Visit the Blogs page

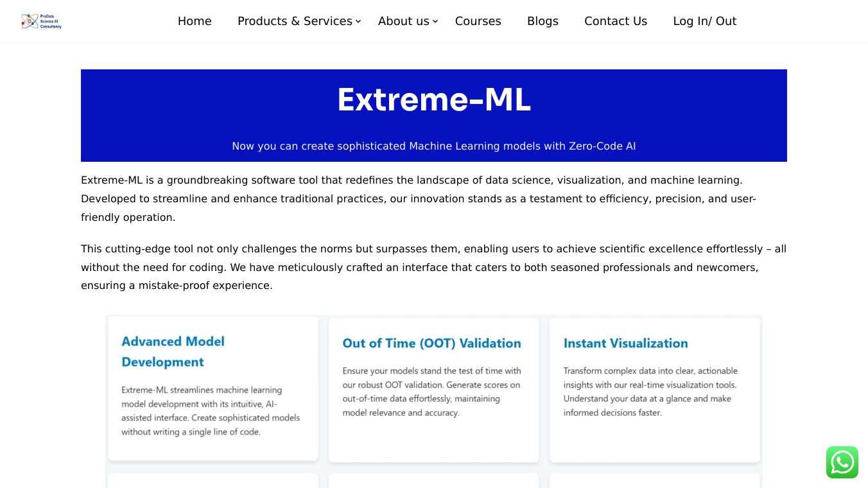tap(542, 21)
